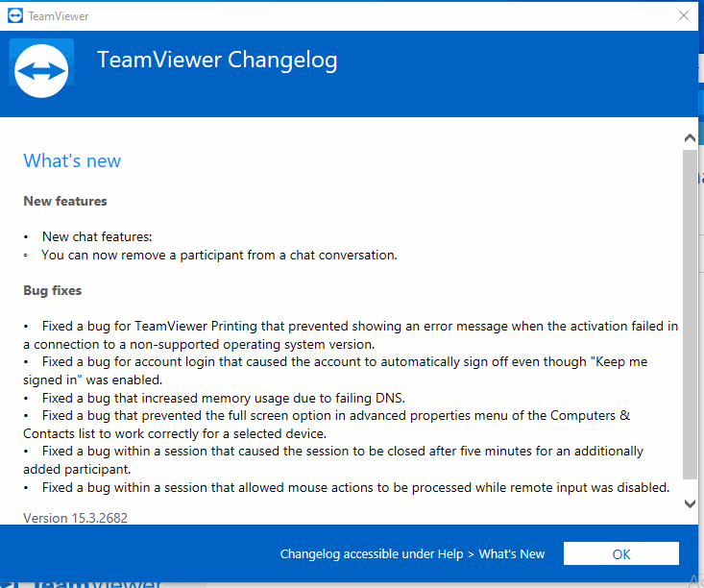Click 'Changelog accessible under Help > What's New' text
This screenshot has width=704, height=588.
(412, 553)
